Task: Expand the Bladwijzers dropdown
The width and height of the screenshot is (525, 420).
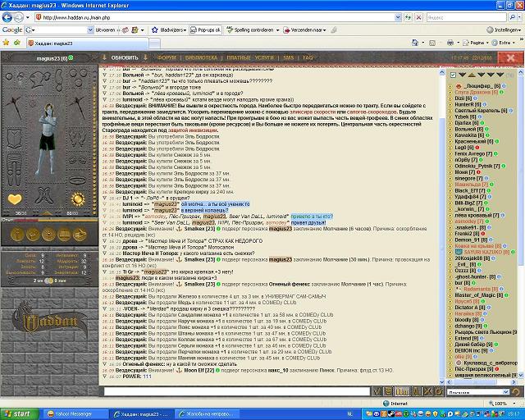Action: pyautogui.click(x=171, y=29)
